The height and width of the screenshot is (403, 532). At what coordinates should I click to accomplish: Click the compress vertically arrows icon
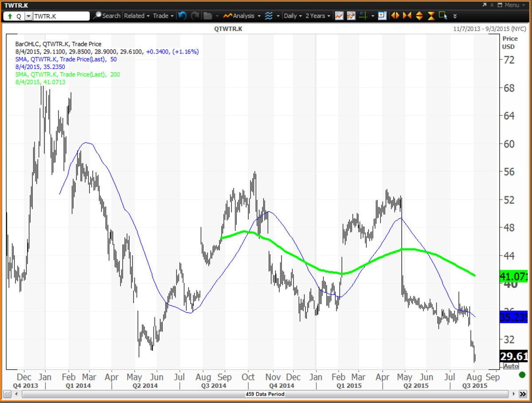pyautogui.click(x=431, y=15)
